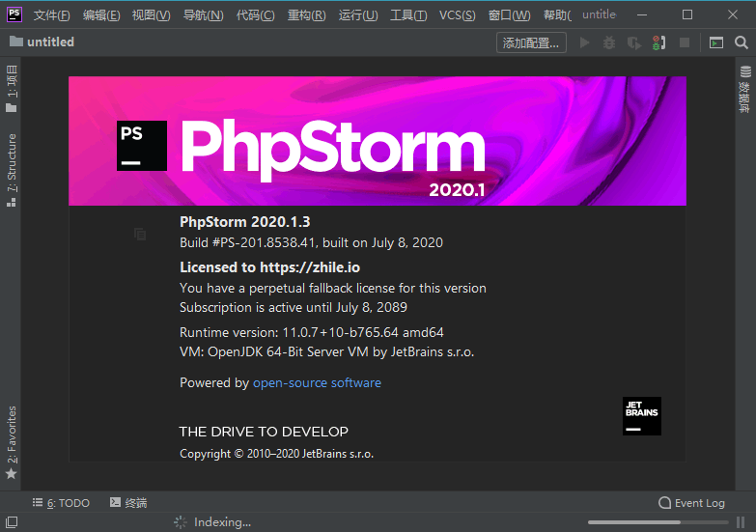
Task: Click the PhpStorm app icon in title bar
Action: click(14, 14)
